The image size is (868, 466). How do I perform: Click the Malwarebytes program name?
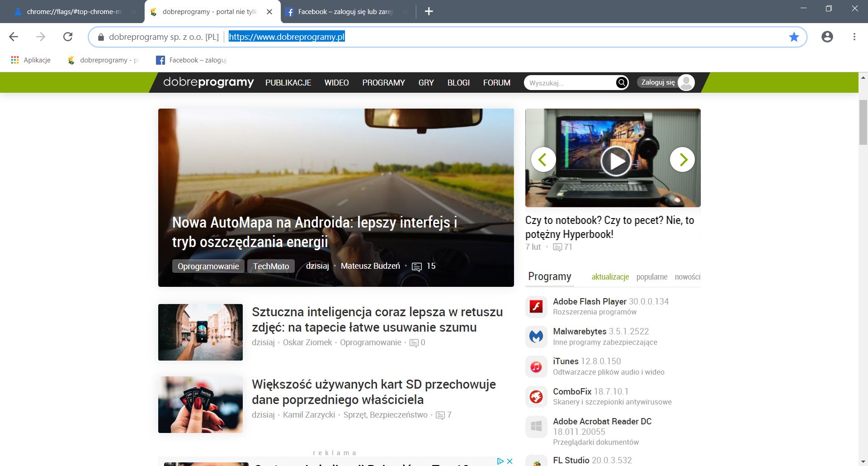pos(580,331)
